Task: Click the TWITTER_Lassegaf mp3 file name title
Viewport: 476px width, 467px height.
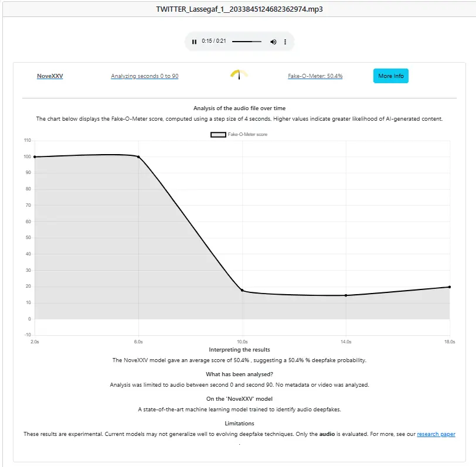Action: click(239, 9)
